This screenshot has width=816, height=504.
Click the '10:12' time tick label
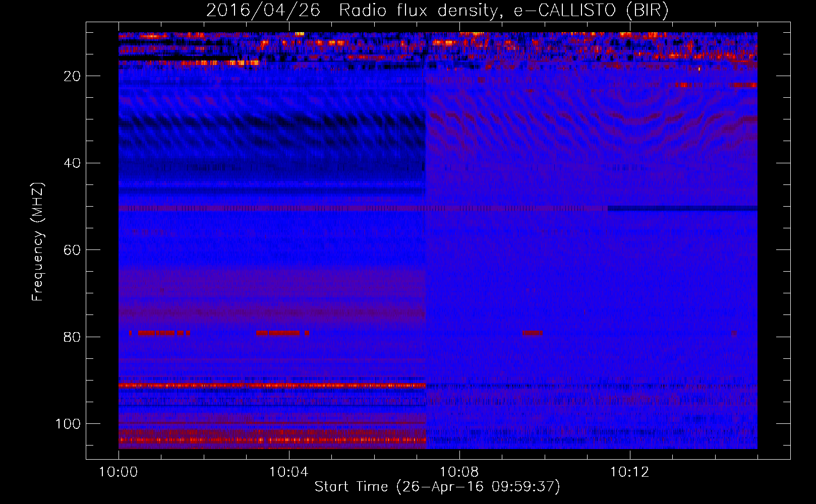tap(630, 472)
